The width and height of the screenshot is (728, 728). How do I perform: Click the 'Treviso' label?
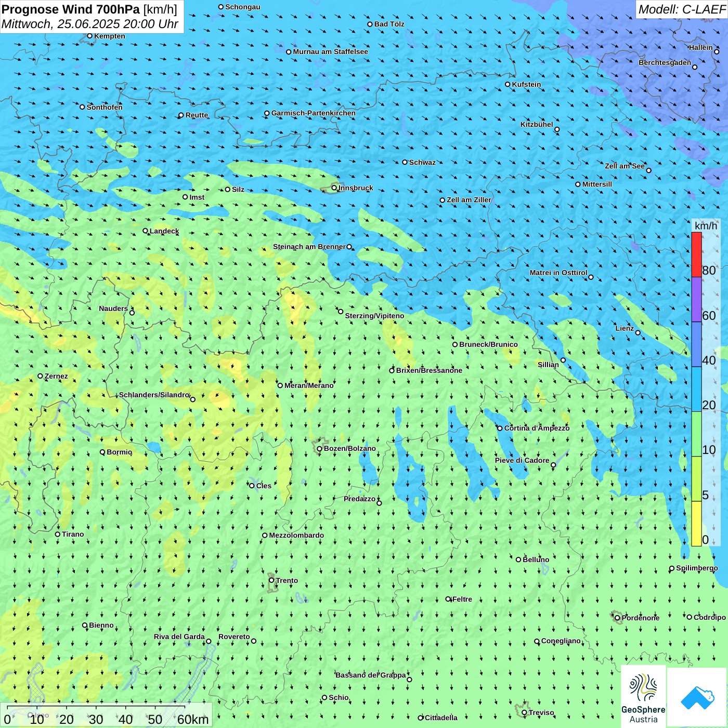click(x=541, y=712)
